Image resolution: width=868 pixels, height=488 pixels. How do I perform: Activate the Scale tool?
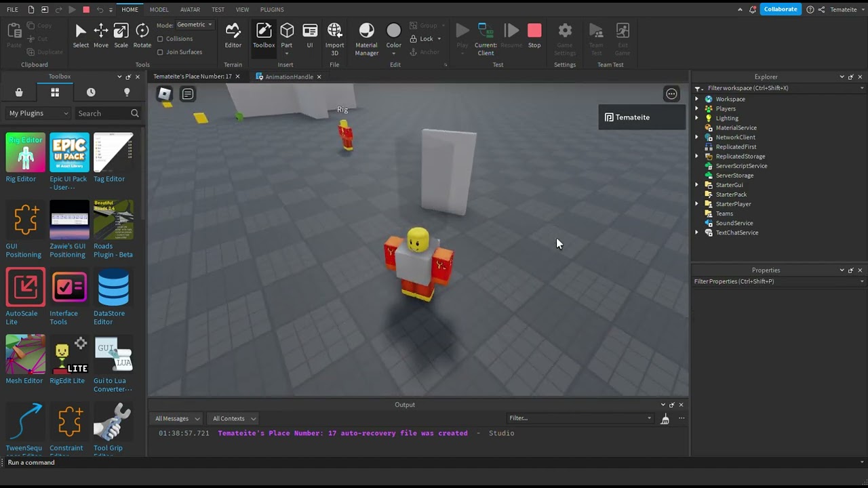click(121, 35)
